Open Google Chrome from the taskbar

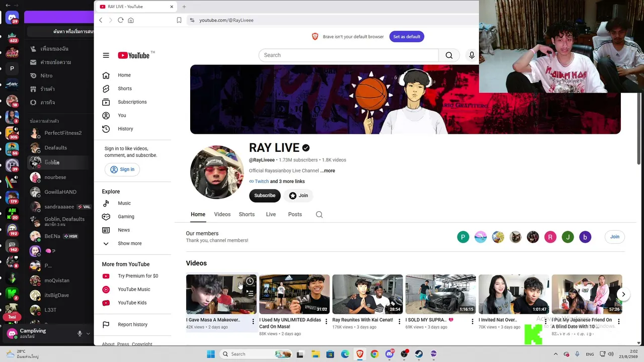[x=374, y=354]
